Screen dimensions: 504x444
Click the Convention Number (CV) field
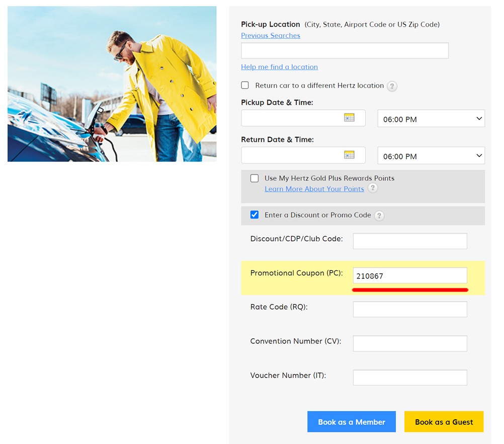(410, 343)
